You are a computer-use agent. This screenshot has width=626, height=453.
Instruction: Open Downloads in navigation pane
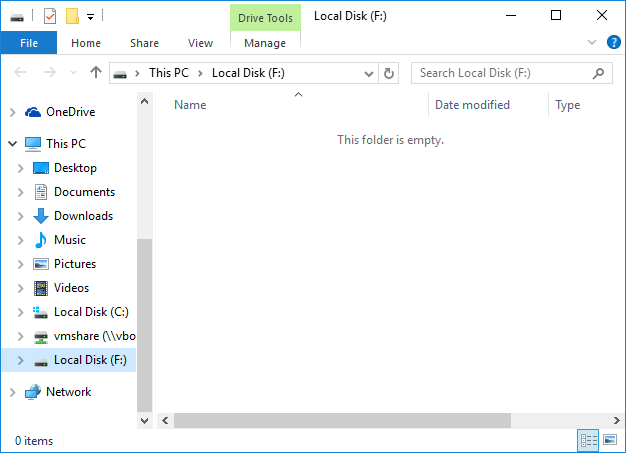click(x=83, y=216)
